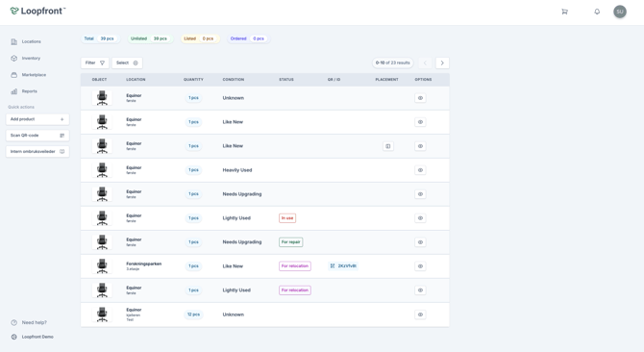Click the placement icon in Like New row
Viewport: 644px width, 352px height.
(388, 146)
